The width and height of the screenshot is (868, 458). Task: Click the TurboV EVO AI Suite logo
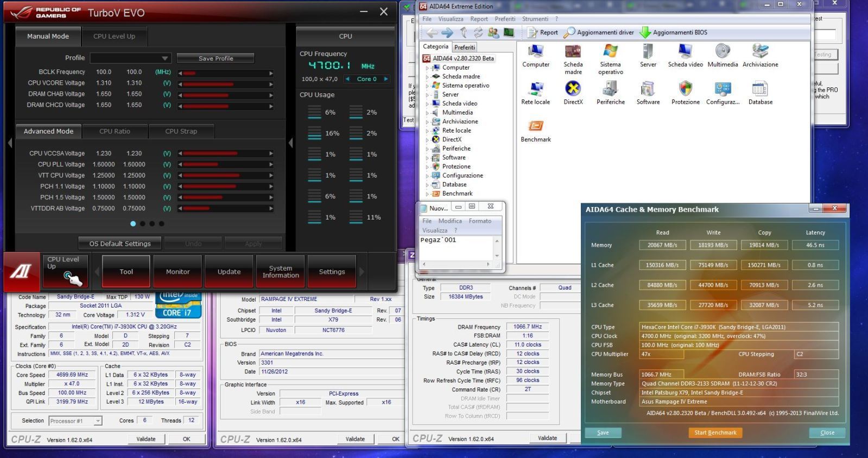click(21, 271)
